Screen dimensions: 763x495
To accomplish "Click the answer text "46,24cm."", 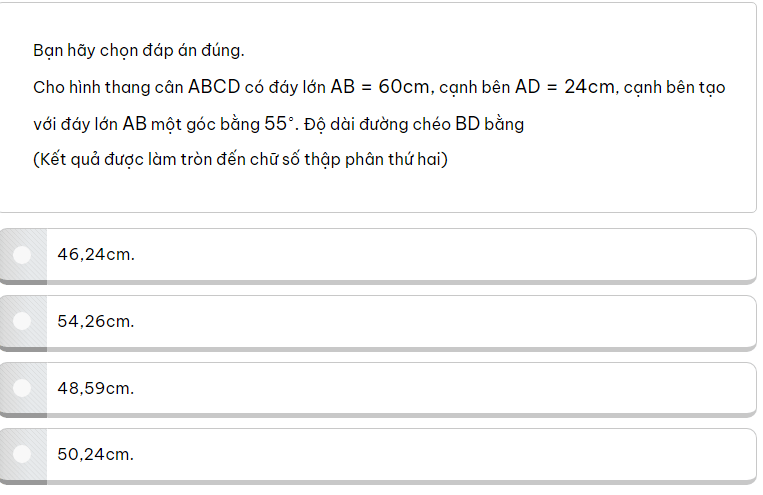I will pyautogui.click(x=96, y=255).
